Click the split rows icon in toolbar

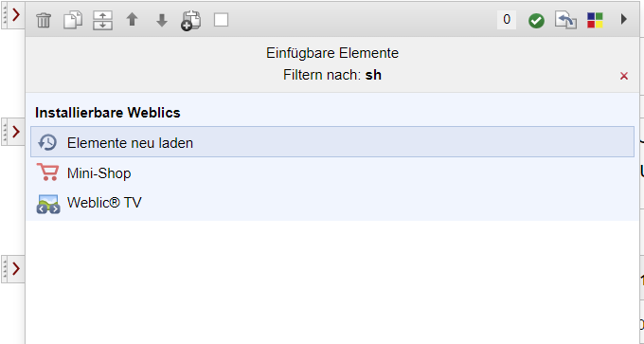coord(102,20)
